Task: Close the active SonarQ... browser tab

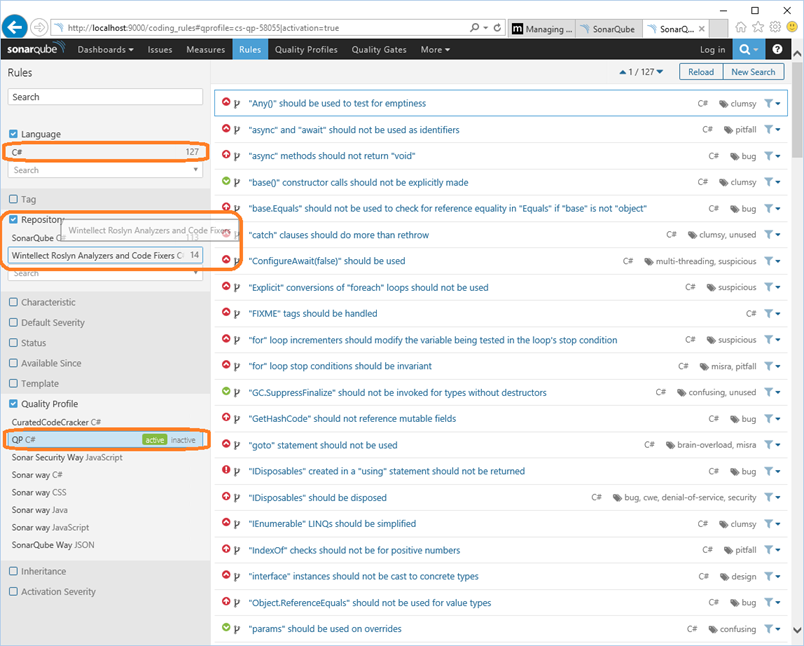Action: (x=701, y=29)
